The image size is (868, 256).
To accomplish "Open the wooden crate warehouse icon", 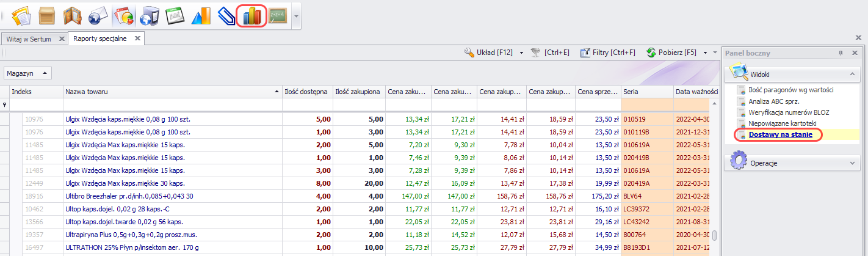I will point(46,16).
